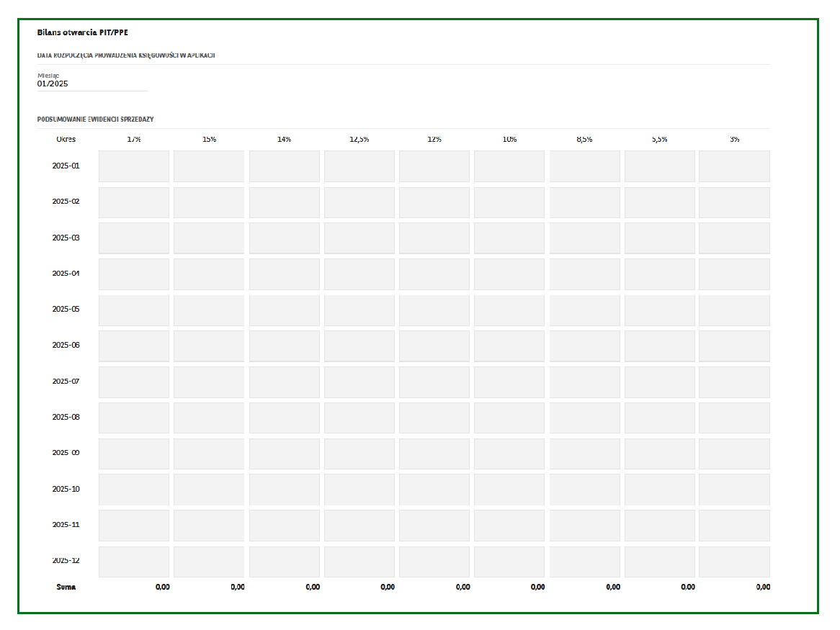Click the Bilans otwarcia PIT/PPE title
Image resolution: width=840 pixels, height=630 pixels.
[83, 32]
